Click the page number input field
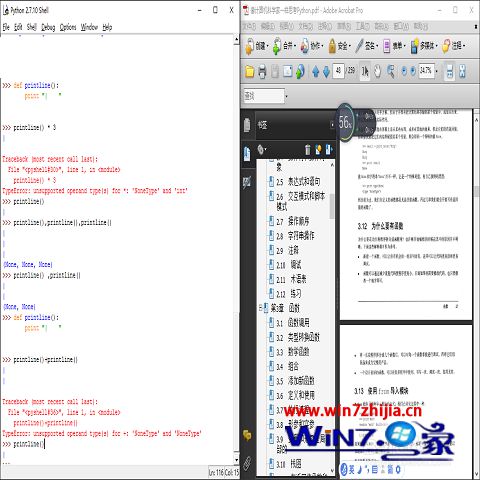480x480 pixels. pos(338,71)
